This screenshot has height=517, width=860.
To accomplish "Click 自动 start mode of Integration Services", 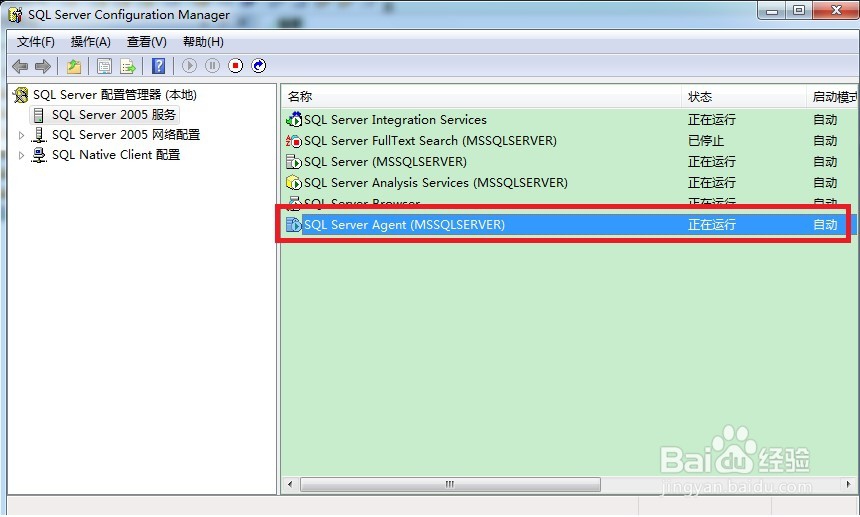I will (825, 120).
